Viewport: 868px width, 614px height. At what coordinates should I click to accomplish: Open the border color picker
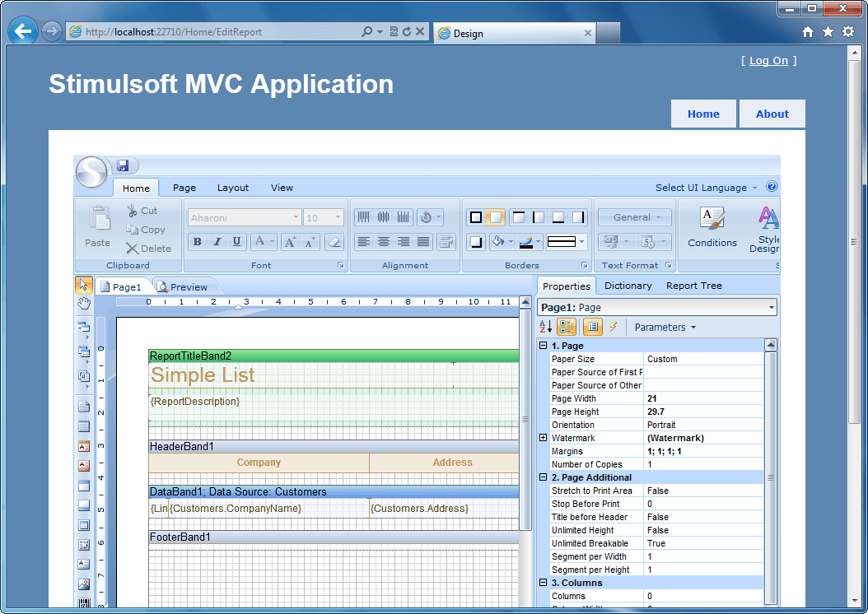point(530,242)
